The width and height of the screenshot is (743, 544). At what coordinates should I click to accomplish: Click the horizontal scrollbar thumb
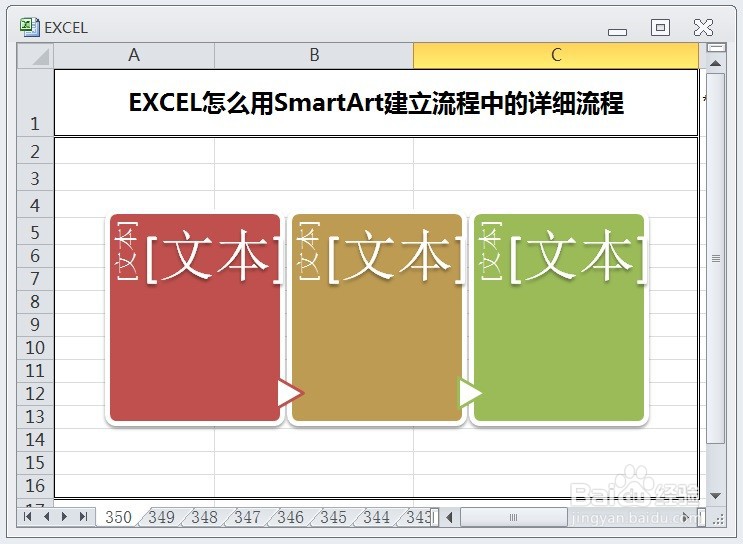pyautogui.click(x=514, y=517)
